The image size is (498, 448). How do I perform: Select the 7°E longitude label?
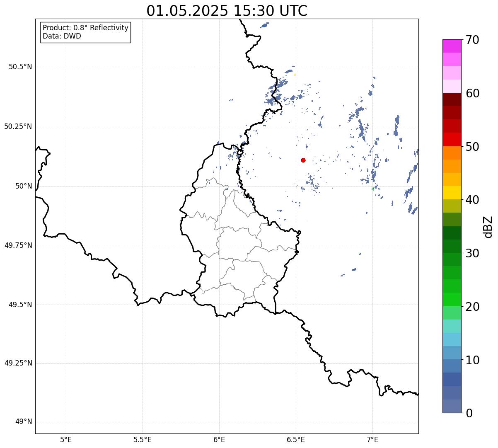[x=372, y=440]
